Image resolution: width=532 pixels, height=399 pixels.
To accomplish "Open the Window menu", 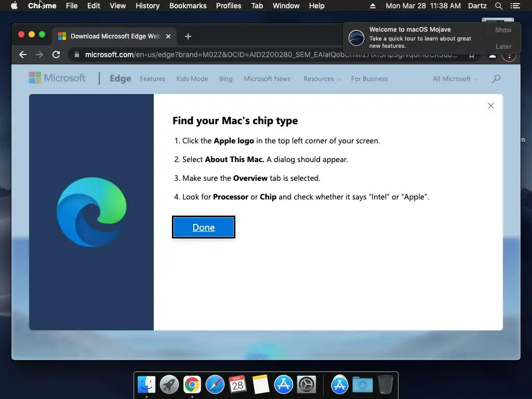I will click(286, 6).
